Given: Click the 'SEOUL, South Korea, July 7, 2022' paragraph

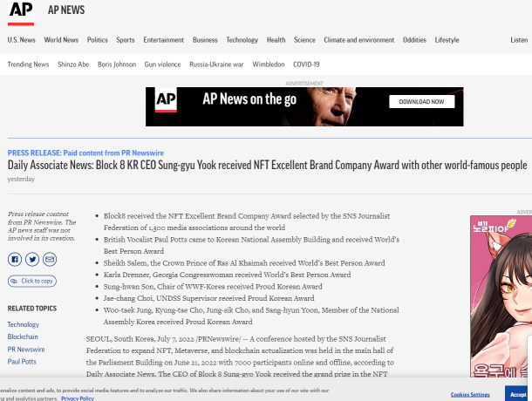Looking at the screenshot, I should tap(240, 357).
